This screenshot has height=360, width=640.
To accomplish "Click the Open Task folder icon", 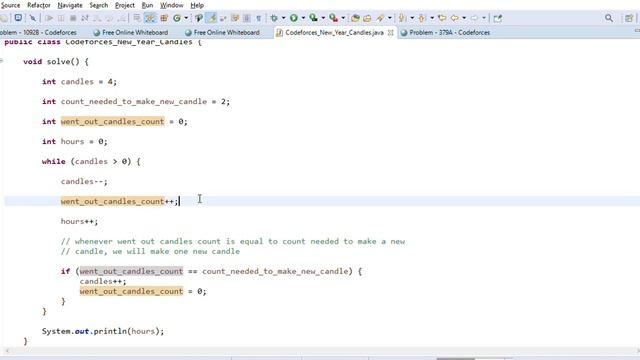I will [x=367, y=18].
